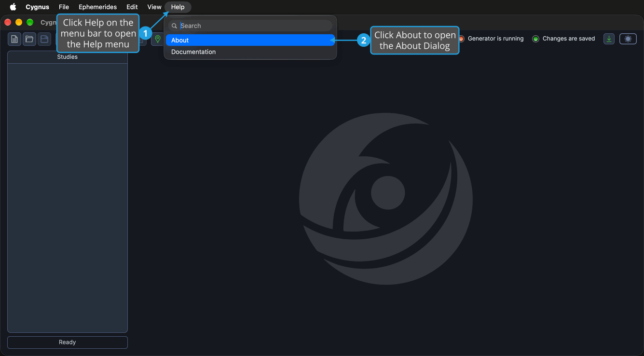Click the Help menu bar item
Viewport: 644px width, 356px height.
[178, 7]
